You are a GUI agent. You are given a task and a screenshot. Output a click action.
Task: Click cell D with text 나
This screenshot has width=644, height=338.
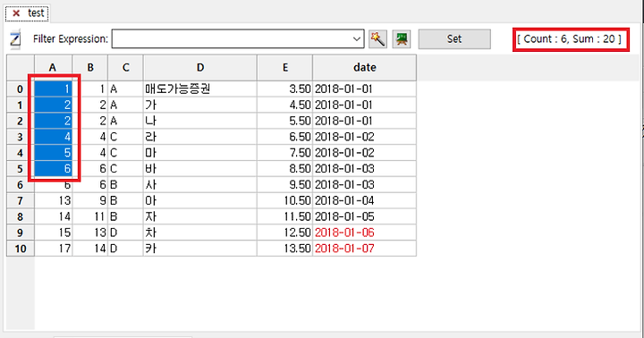click(200, 121)
